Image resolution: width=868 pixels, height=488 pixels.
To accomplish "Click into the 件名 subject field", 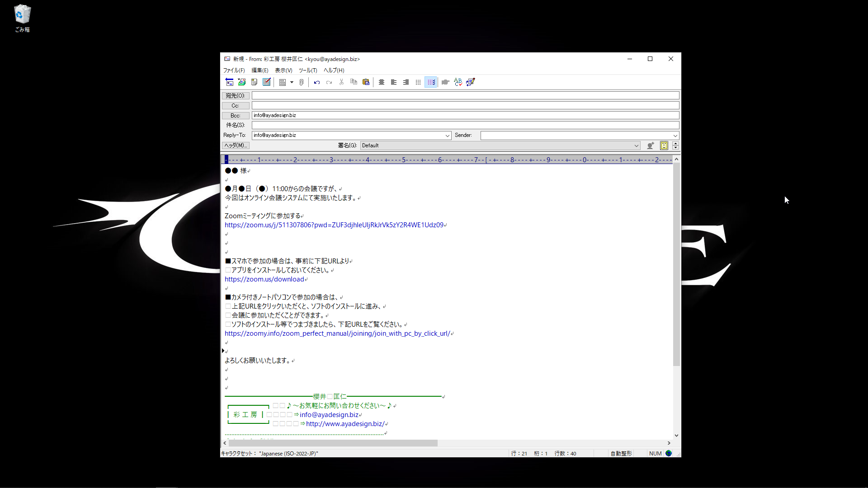I will point(465,125).
